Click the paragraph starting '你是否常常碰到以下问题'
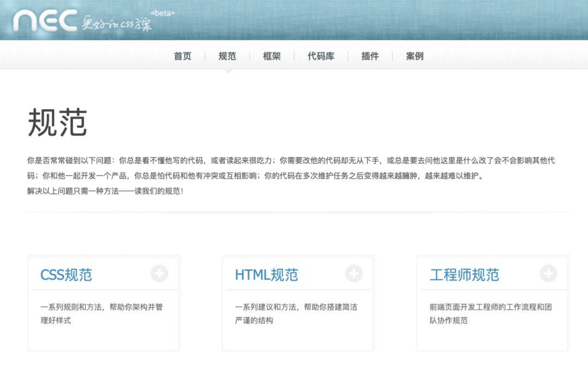The image size is (588, 369). click(291, 168)
